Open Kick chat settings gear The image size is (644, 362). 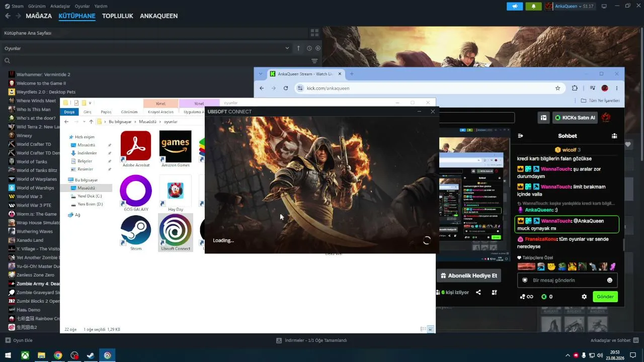pos(584,297)
